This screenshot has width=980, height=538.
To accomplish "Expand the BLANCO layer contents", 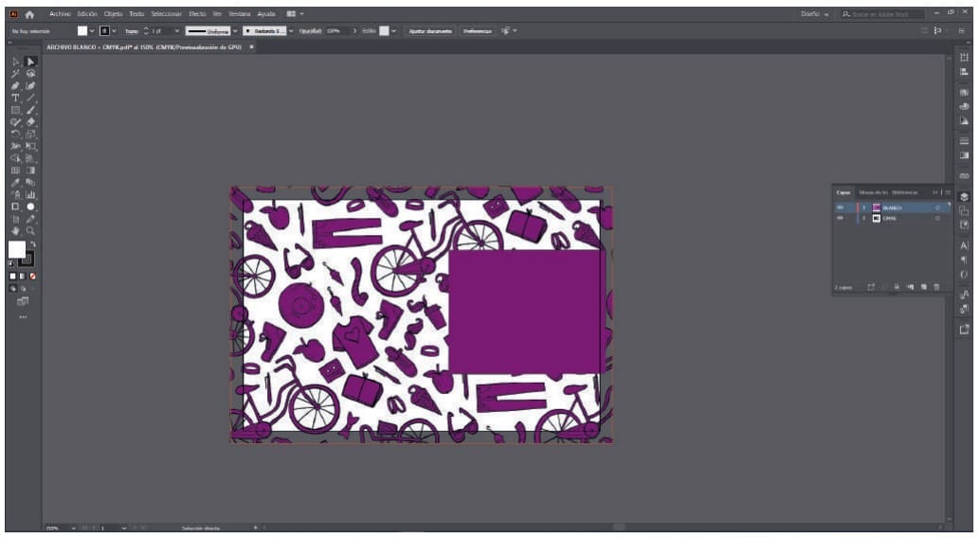I will (x=863, y=207).
